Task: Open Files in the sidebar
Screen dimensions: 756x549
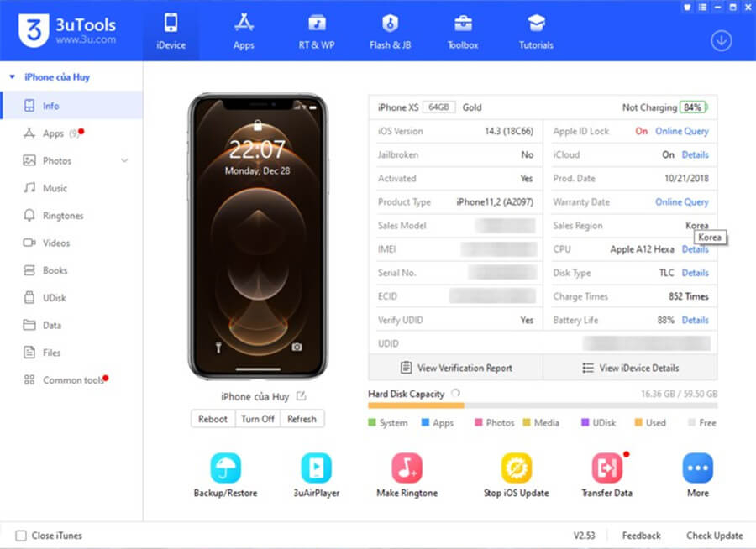Action: coord(71,353)
